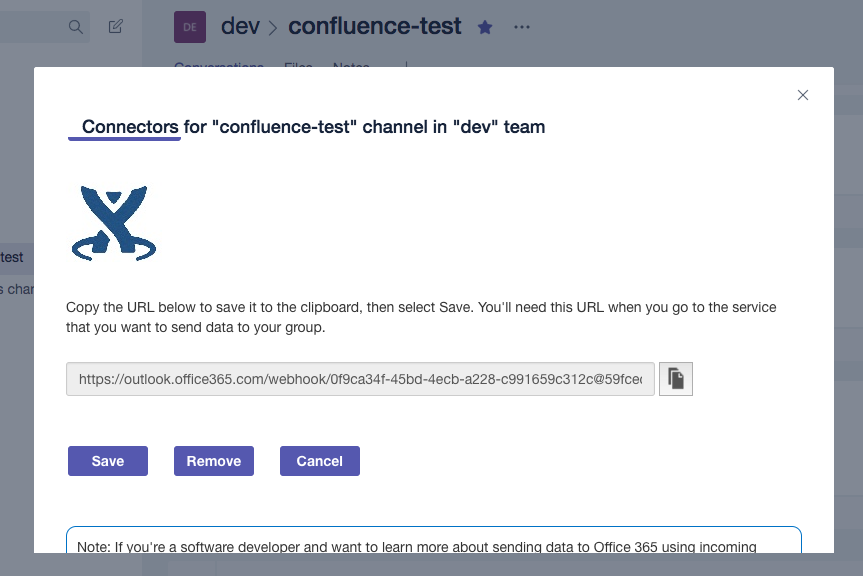Image resolution: width=863 pixels, height=576 pixels.
Task: Click the Connectors heading link
Action: click(130, 127)
